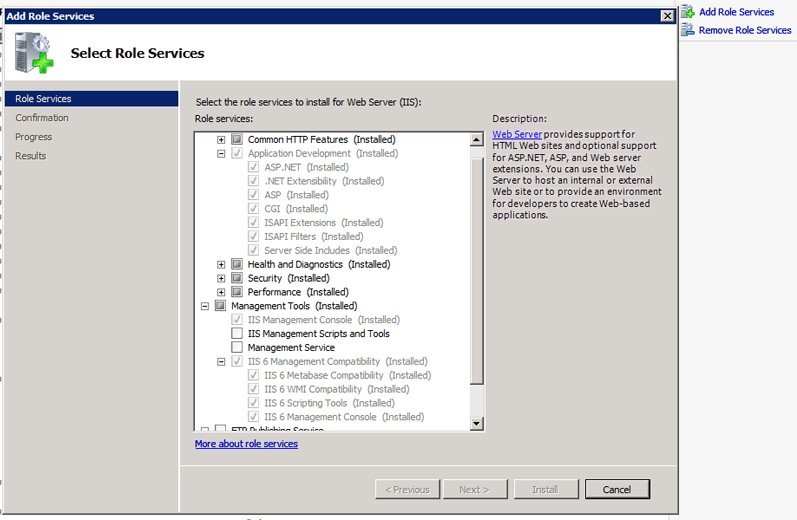Click ISAPI Filters checkbox
The image size is (797, 520).
[x=253, y=236]
